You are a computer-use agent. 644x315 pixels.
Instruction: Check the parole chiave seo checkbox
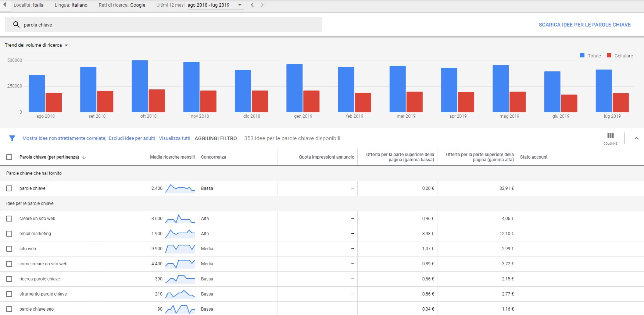point(9,309)
